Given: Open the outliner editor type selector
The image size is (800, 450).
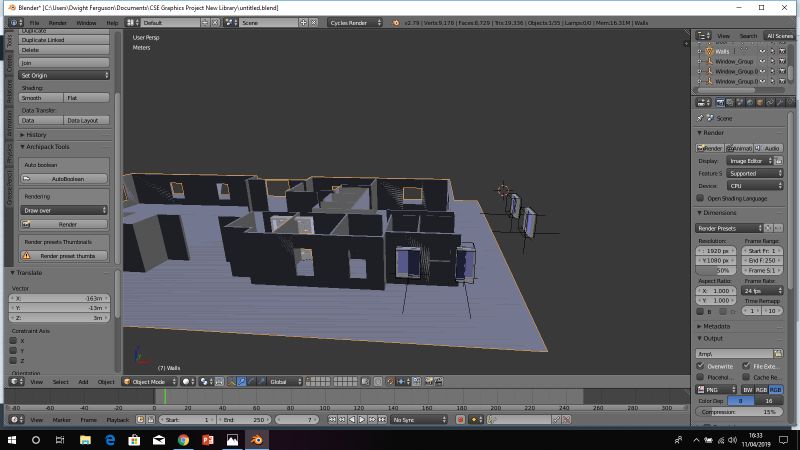Looking at the screenshot, I should click(704, 35).
